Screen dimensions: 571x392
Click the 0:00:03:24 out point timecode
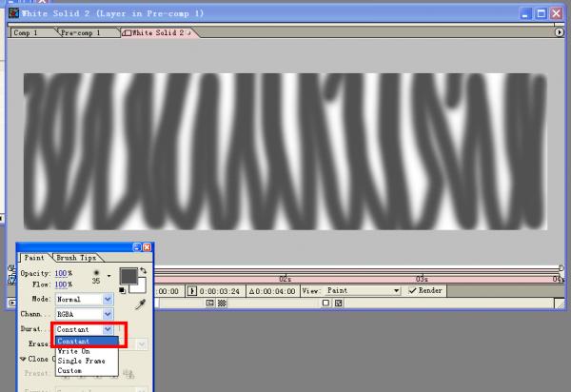(220, 291)
